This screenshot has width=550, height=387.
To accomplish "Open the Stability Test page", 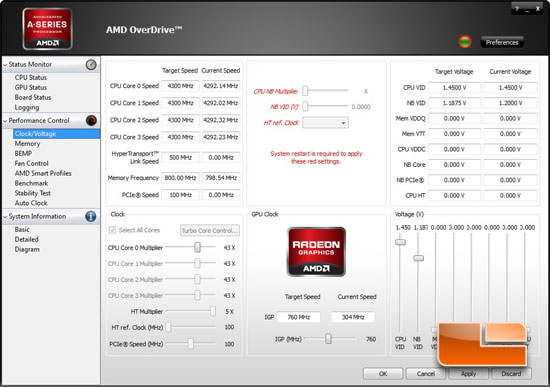I will pos(32,193).
